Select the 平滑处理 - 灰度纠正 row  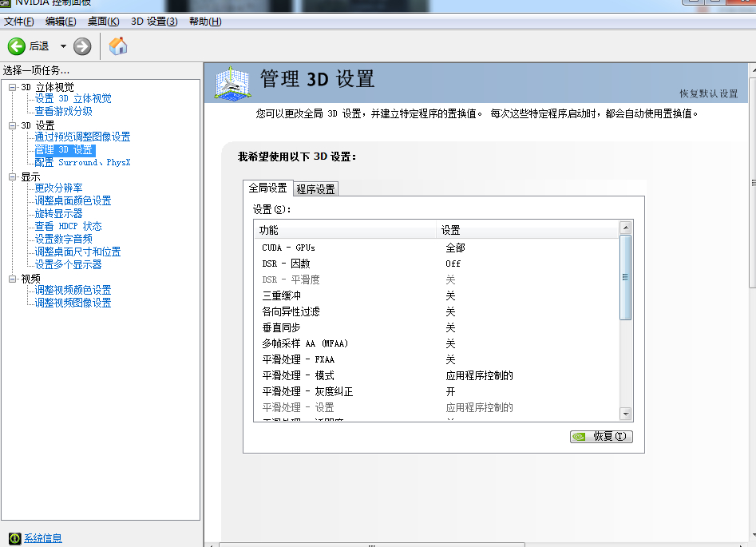(437, 391)
